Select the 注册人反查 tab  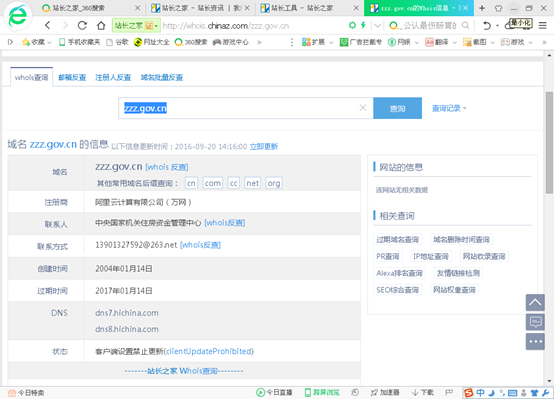pos(113,77)
